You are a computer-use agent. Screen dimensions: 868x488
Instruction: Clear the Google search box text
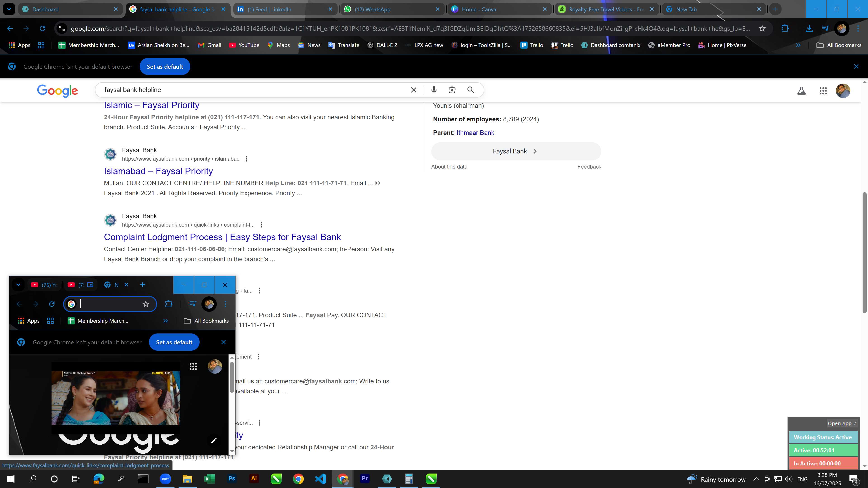pos(413,90)
